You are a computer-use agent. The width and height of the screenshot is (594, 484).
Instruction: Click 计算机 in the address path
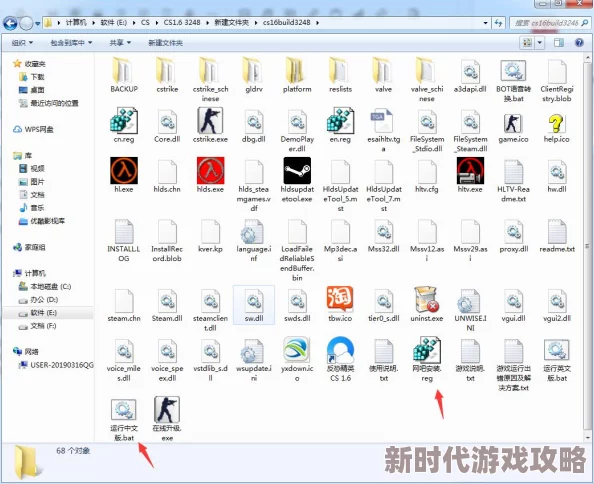76,23
